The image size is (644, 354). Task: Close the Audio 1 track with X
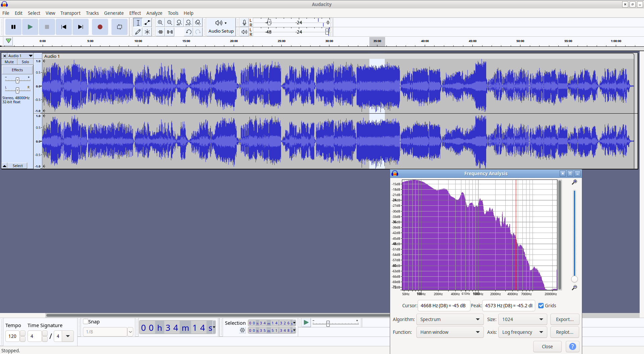[x=5, y=56]
